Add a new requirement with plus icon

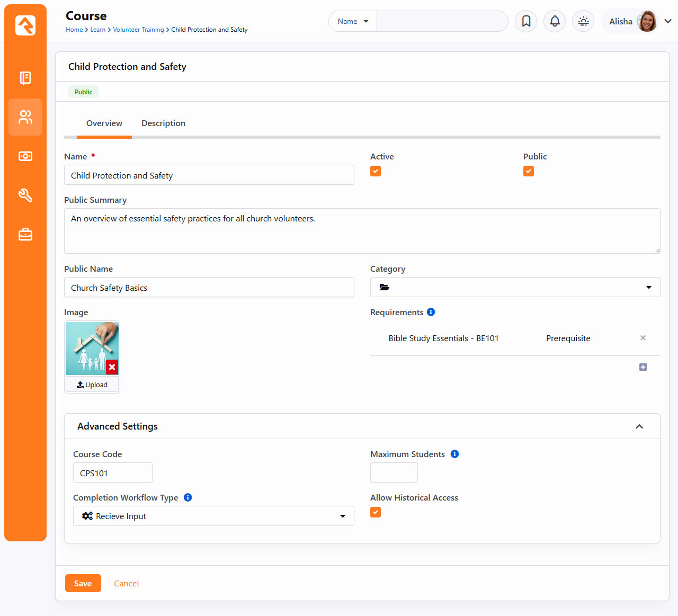coord(643,367)
